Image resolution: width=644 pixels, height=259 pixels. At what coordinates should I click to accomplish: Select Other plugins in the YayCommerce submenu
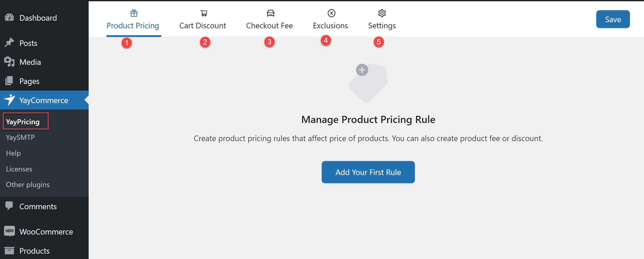pyautogui.click(x=28, y=184)
